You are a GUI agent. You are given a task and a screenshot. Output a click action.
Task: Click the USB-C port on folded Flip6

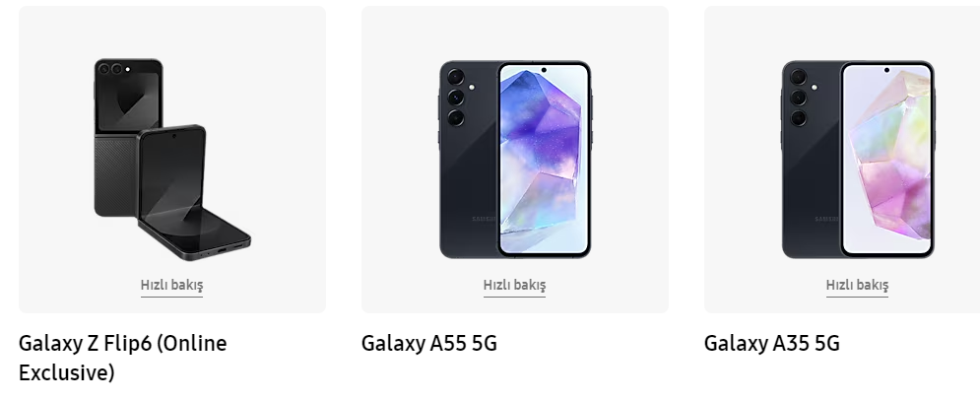tap(222, 250)
